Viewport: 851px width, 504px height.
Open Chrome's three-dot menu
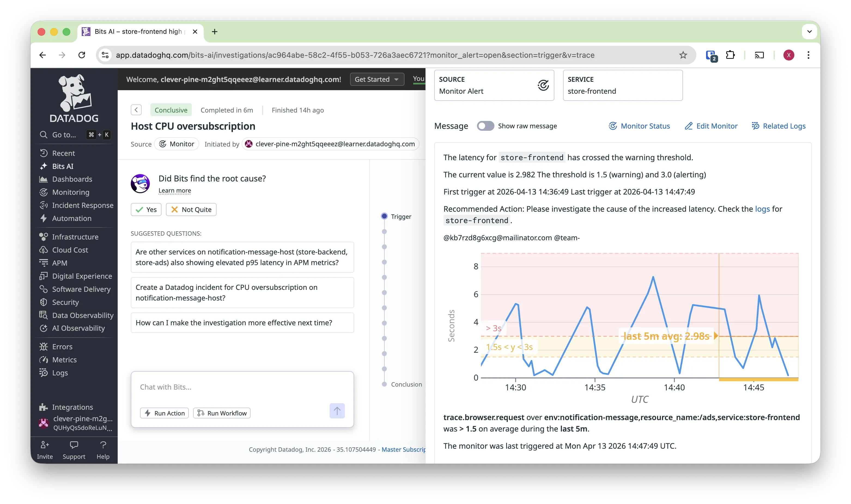click(x=808, y=55)
